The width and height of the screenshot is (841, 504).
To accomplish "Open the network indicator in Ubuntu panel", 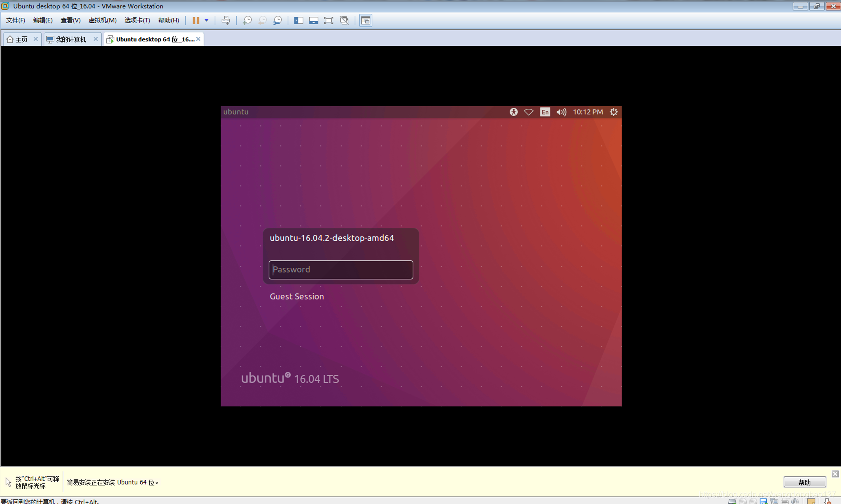I will tap(529, 112).
